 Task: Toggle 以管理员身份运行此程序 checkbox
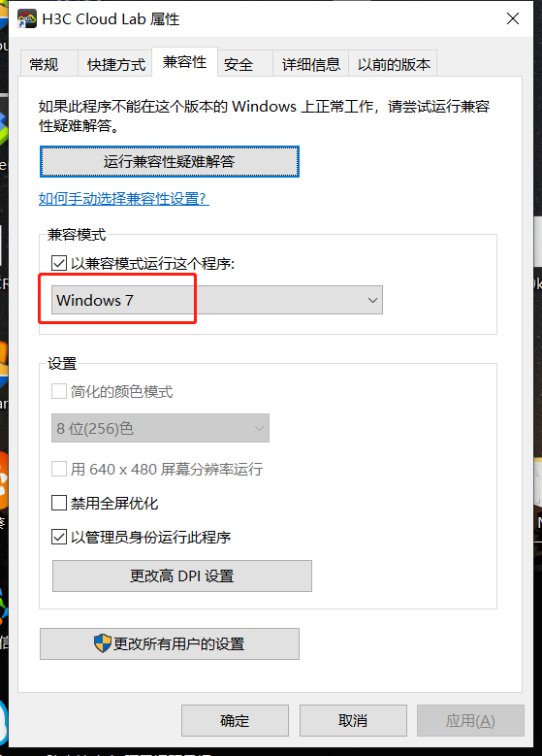tap(59, 537)
